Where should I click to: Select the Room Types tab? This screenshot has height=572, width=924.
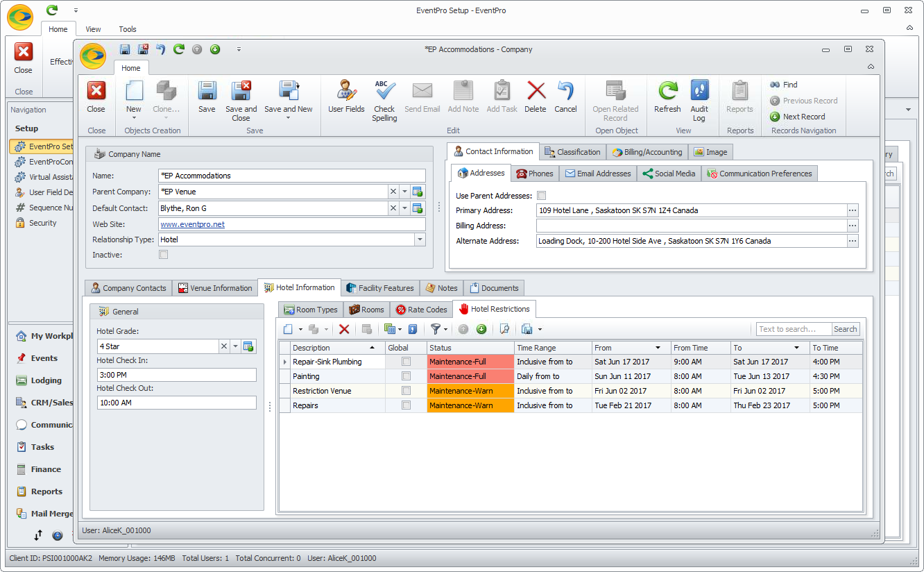[x=311, y=310]
